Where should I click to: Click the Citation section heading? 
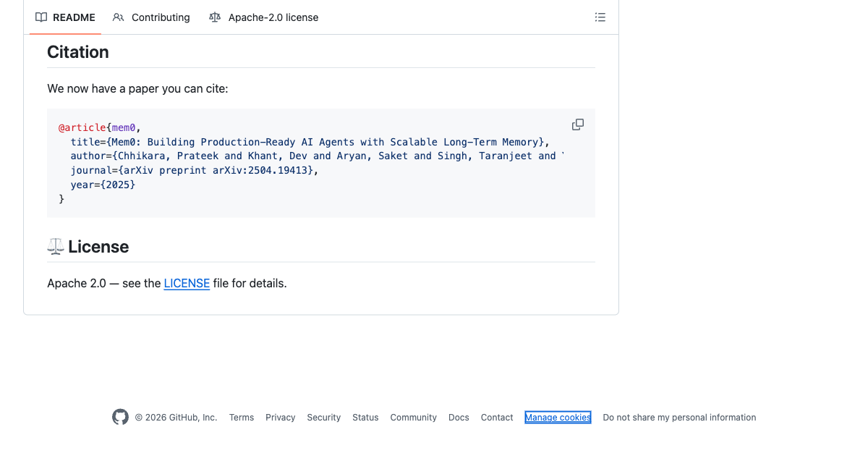(78, 52)
